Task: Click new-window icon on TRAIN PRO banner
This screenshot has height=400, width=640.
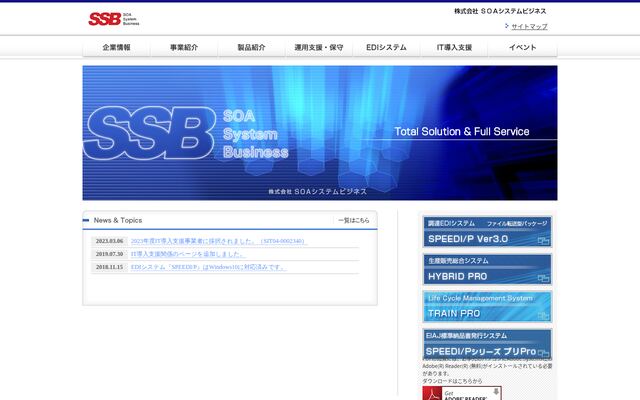Action: [x=543, y=316]
